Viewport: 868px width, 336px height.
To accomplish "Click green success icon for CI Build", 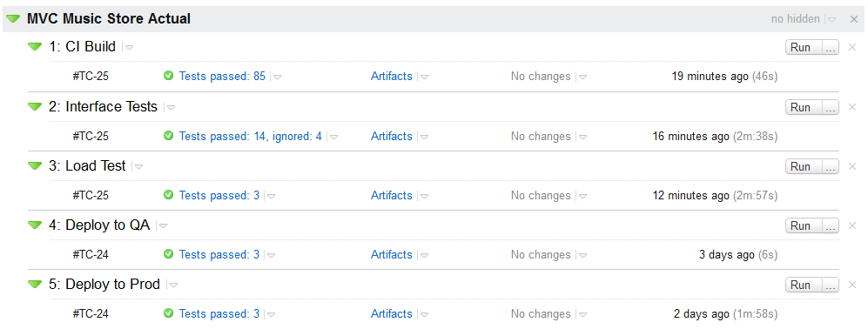I will [169, 77].
